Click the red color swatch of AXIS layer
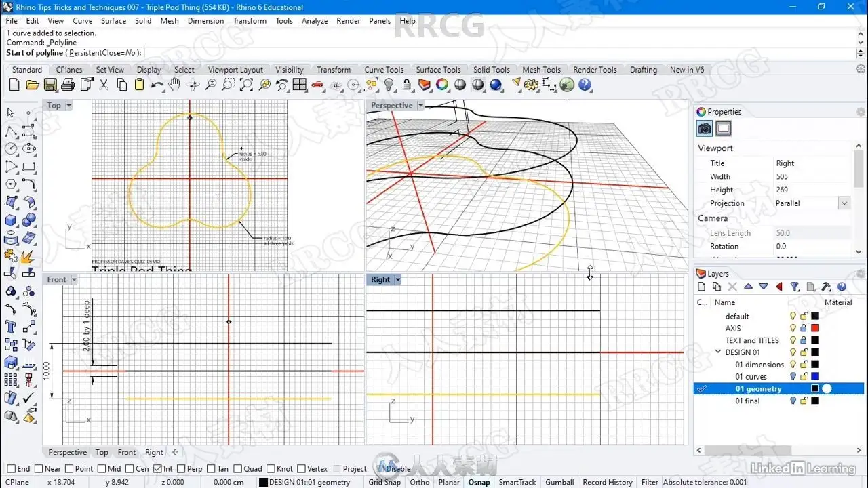Screen dimensions: 868x488 [x=815, y=328]
